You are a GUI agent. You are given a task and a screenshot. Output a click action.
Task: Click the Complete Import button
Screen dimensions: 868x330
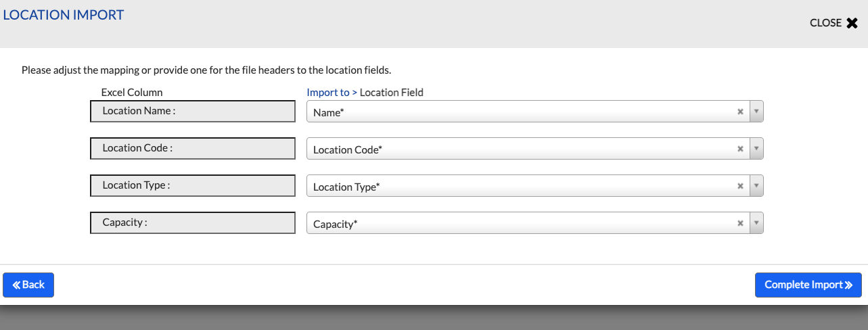pyautogui.click(x=808, y=285)
